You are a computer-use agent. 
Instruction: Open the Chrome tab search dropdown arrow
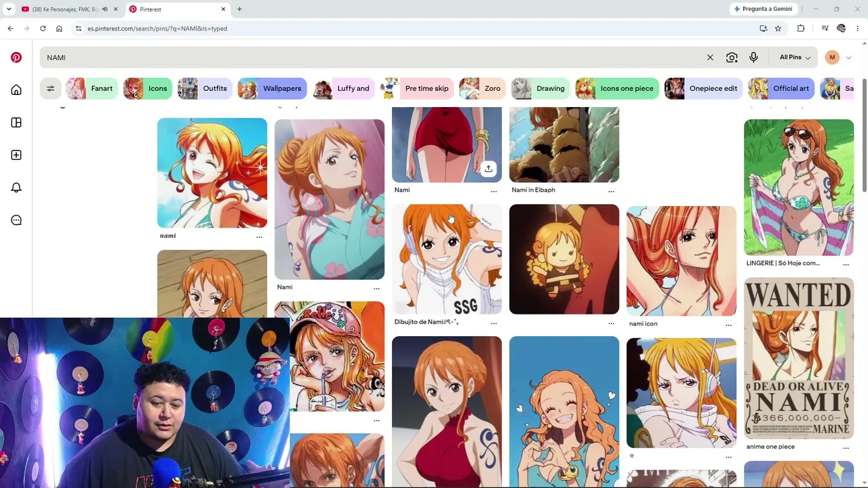coord(9,9)
